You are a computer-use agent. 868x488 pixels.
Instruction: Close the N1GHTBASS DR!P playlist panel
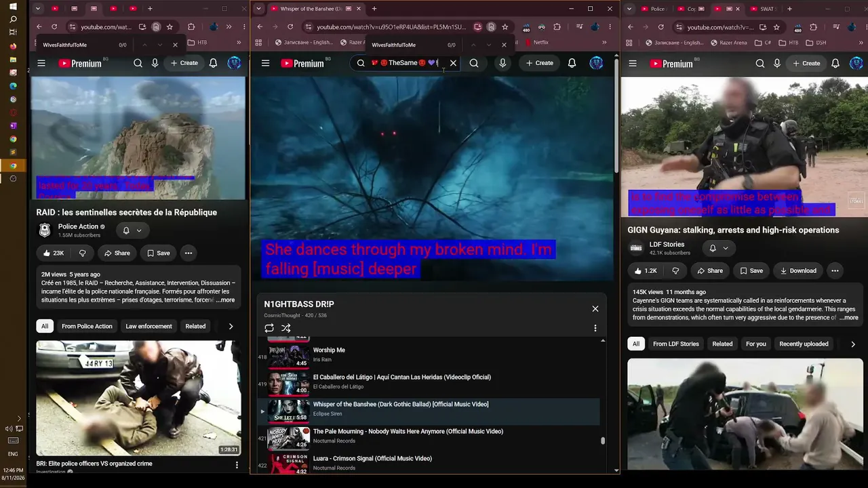pyautogui.click(x=595, y=308)
